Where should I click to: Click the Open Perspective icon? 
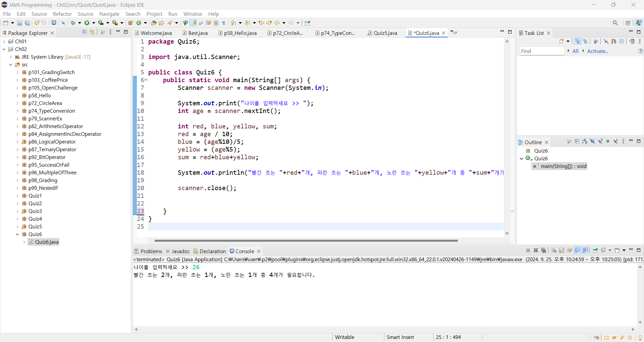coord(628,23)
